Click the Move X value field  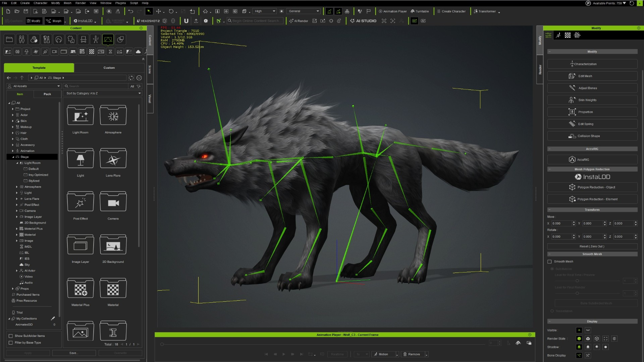561,224
